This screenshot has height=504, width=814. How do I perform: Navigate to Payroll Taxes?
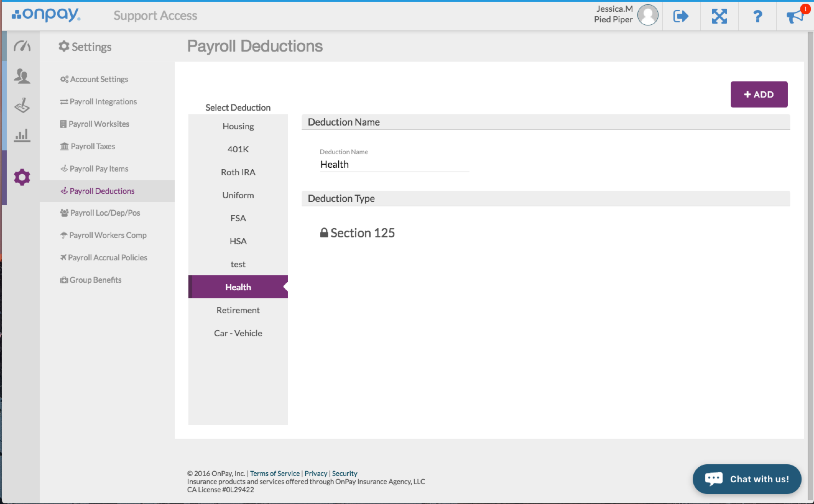click(x=87, y=146)
